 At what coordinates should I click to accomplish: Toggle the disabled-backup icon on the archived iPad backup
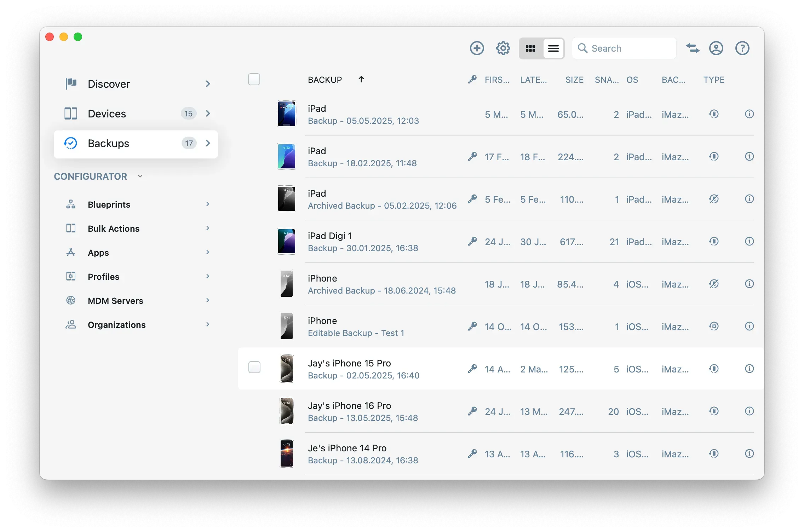714,199
